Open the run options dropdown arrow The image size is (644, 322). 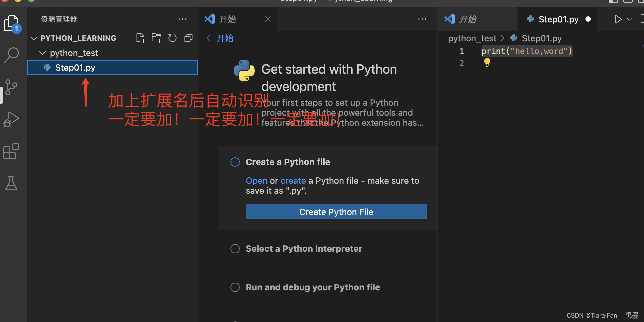pyautogui.click(x=629, y=19)
